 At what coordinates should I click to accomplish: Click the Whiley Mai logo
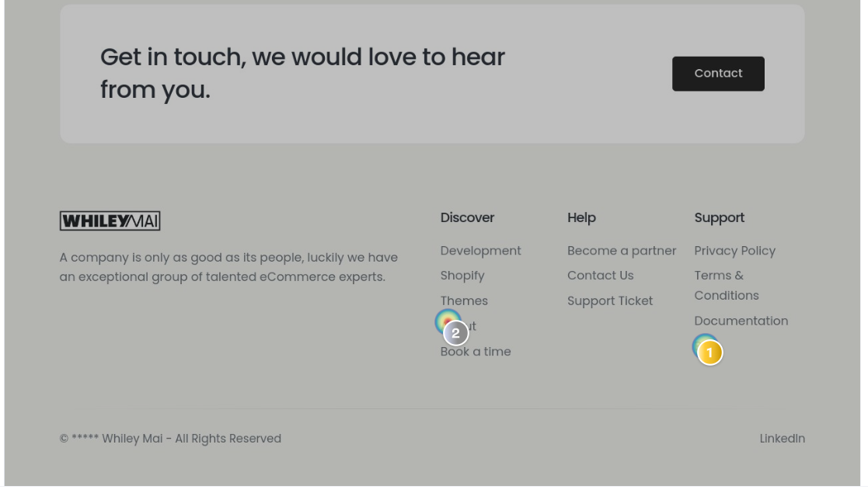(x=110, y=220)
